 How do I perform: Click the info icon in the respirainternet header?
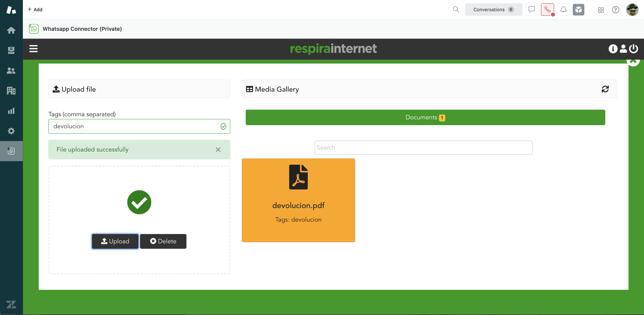[613, 49]
